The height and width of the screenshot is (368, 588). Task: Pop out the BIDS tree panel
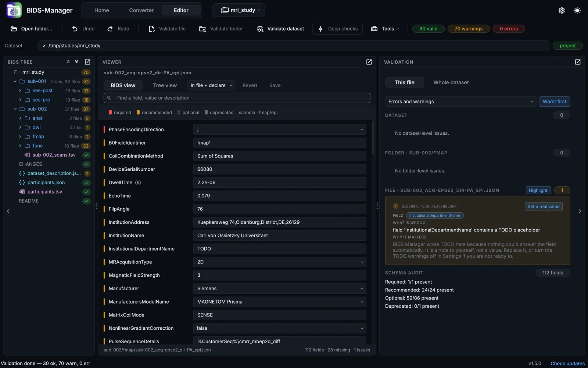[87, 62]
